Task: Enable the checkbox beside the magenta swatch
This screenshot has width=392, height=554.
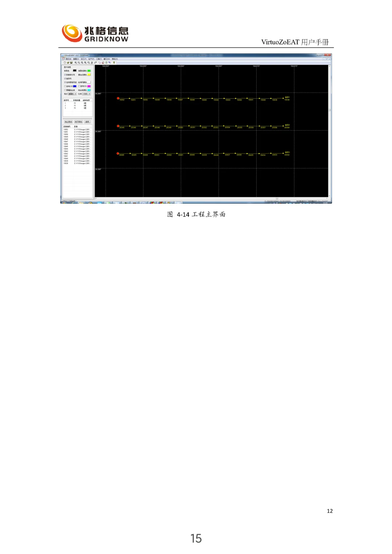Action: pos(79,86)
